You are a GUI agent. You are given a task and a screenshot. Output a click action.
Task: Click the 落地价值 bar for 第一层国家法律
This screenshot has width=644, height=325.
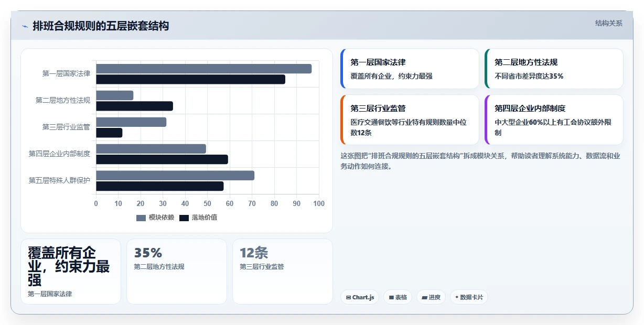[190, 79]
